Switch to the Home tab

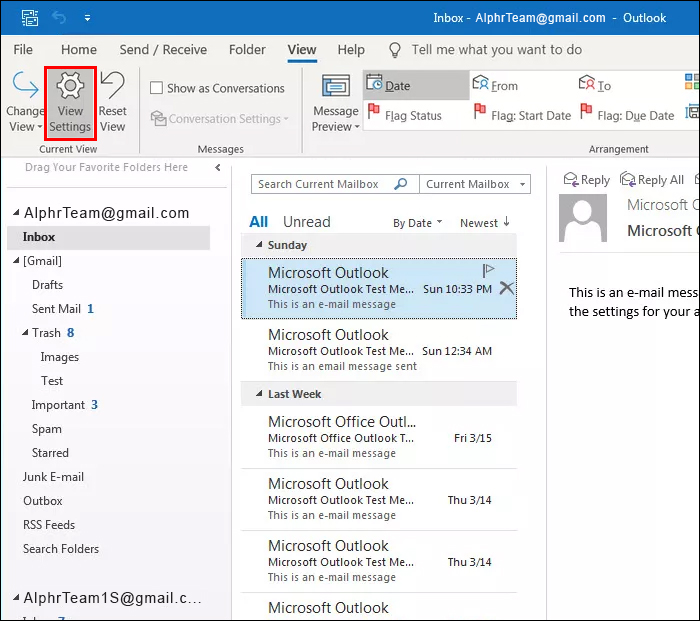point(79,50)
